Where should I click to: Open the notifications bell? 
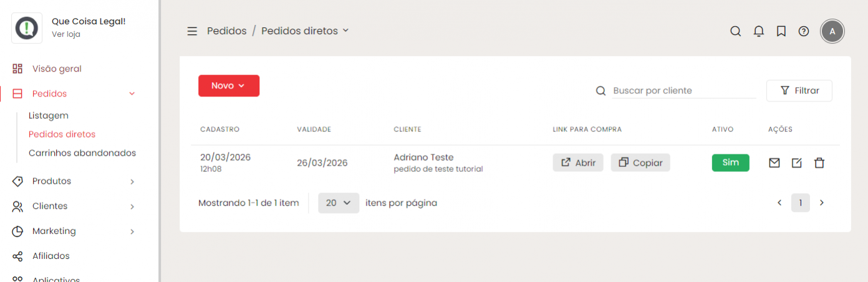click(x=758, y=31)
